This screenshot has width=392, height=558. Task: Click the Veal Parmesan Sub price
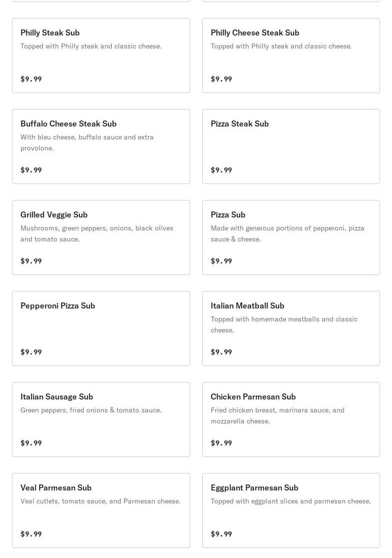click(31, 534)
